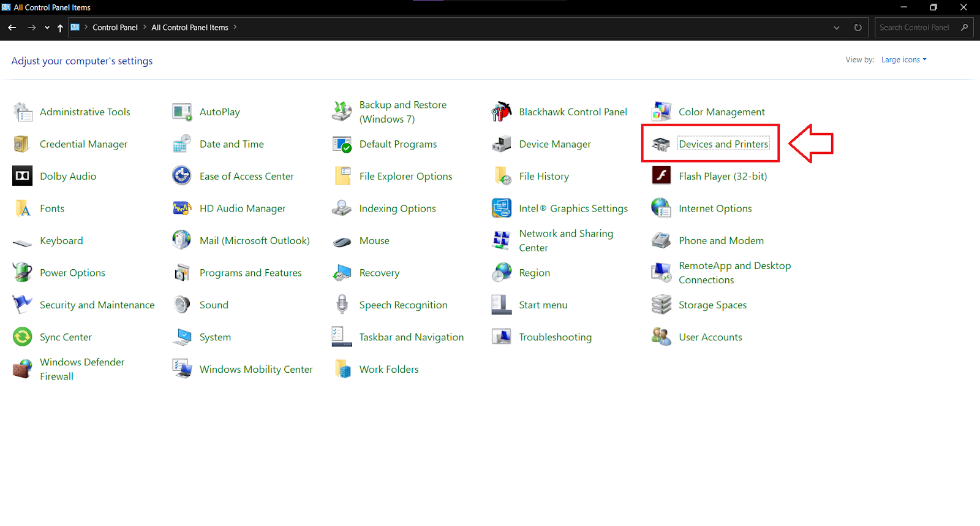Go back with the Back arrow
Viewport: 980px width, 526px height.
tap(12, 28)
